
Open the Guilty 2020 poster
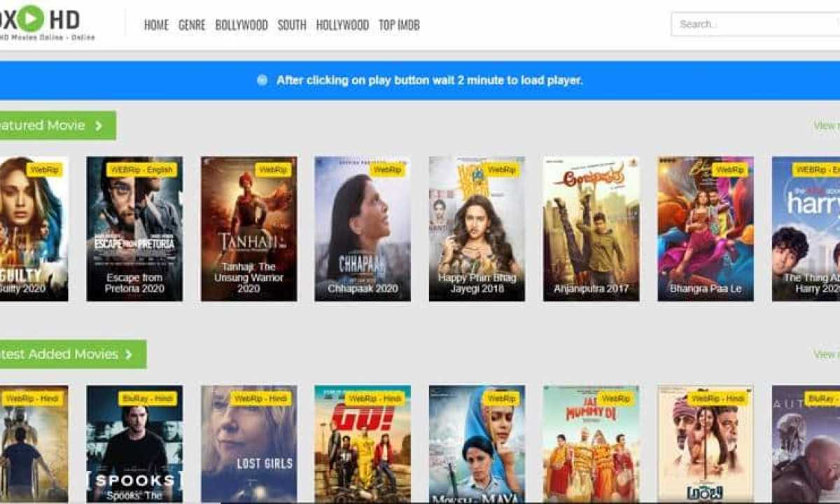click(x=34, y=229)
